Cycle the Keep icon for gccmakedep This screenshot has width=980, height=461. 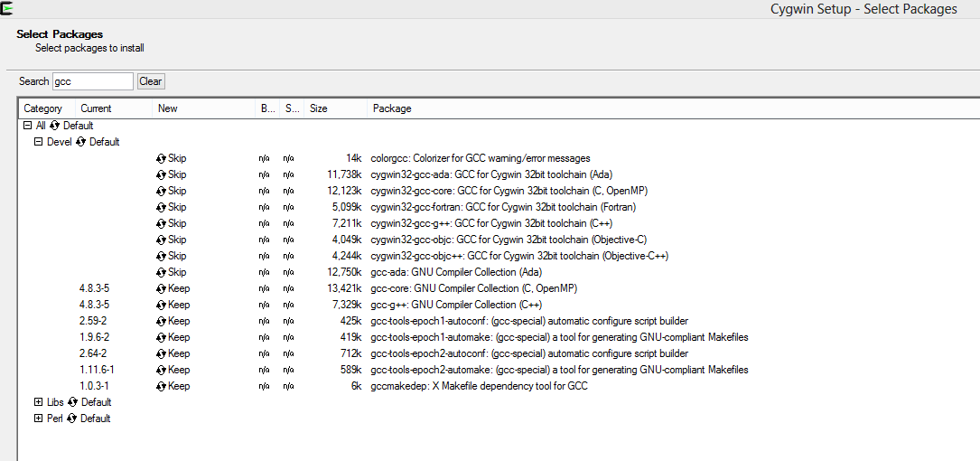pyautogui.click(x=162, y=386)
